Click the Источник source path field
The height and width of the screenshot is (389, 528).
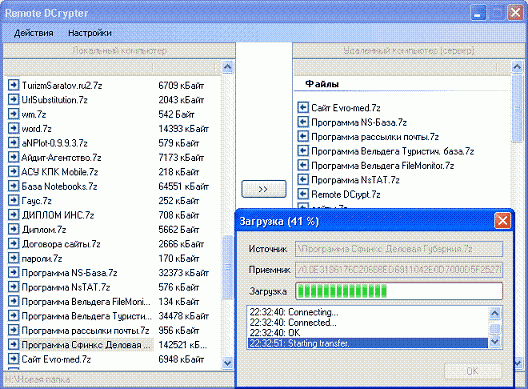[x=399, y=249]
